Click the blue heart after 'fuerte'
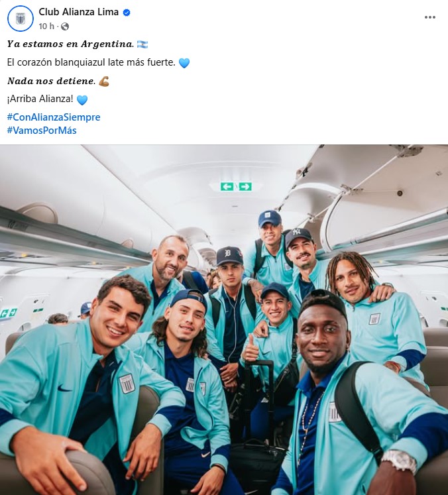This screenshot has width=448, height=495. [184, 63]
